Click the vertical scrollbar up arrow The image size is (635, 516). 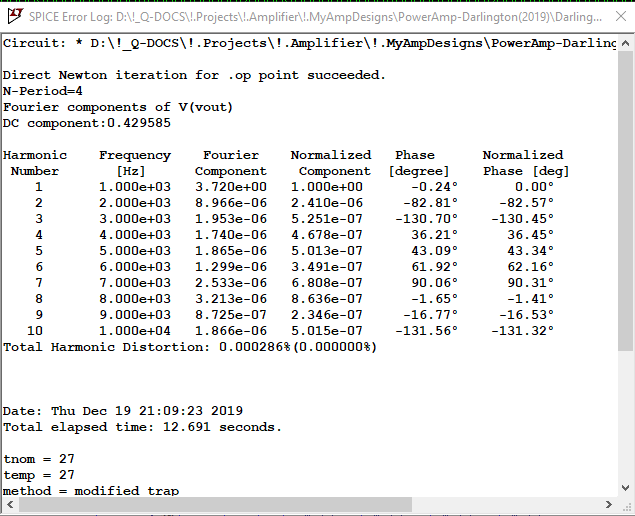(x=625, y=43)
